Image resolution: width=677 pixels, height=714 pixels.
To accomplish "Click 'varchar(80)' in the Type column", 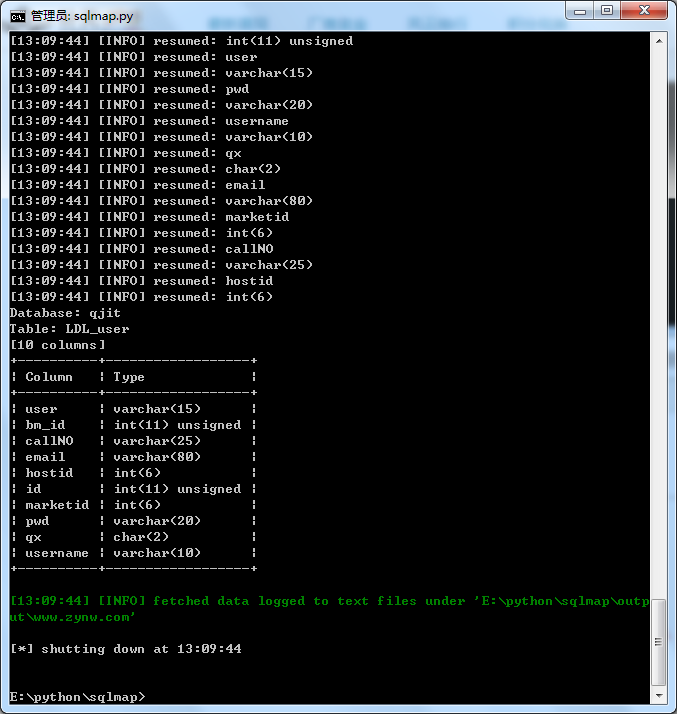I will point(157,457).
